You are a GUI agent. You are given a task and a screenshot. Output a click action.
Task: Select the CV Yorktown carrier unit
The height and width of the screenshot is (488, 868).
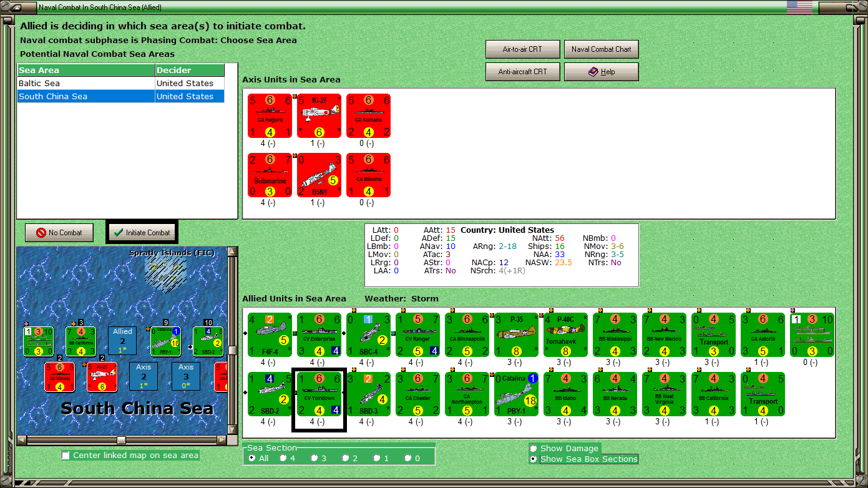(319, 394)
